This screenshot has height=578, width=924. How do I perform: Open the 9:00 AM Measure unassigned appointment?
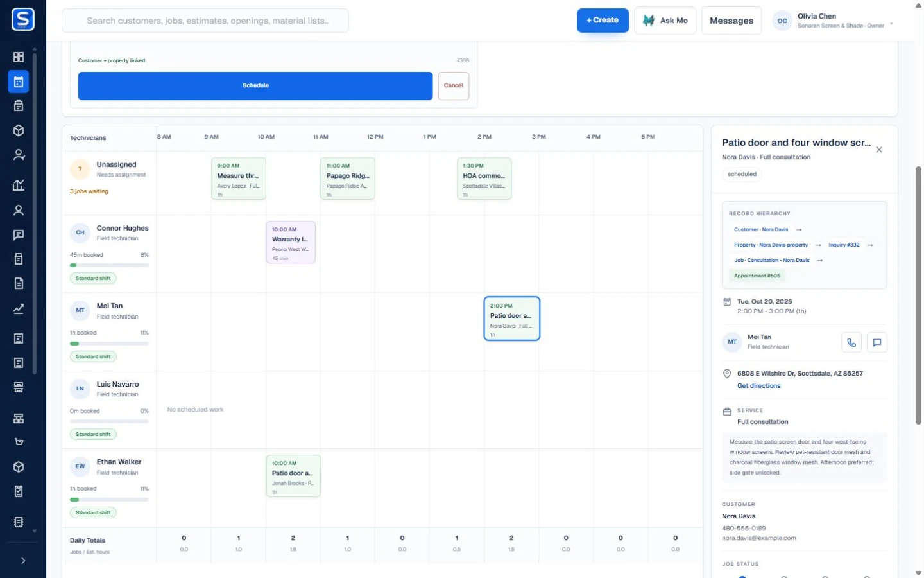[x=239, y=179]
